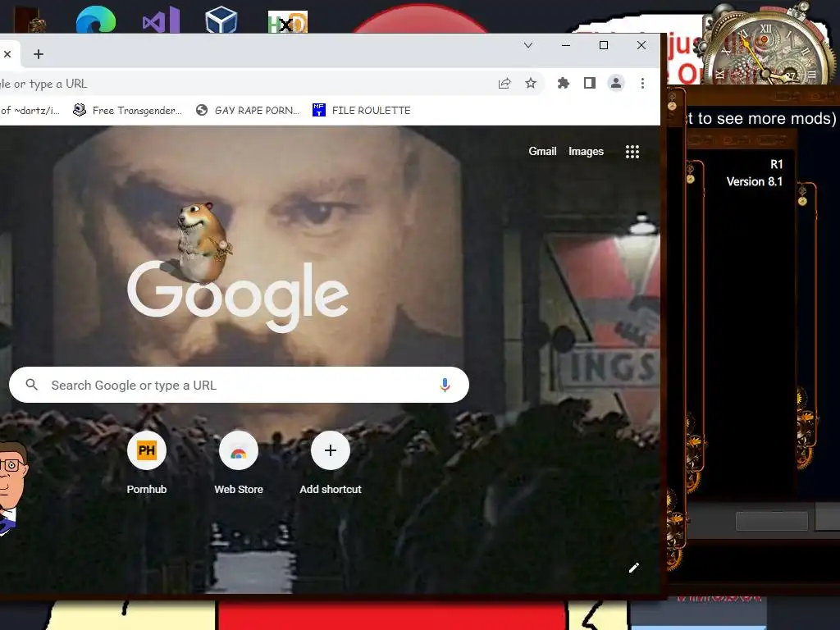840x630 pixels.
Task: Click the cartoon character at left edge
Action: [11, 487]
